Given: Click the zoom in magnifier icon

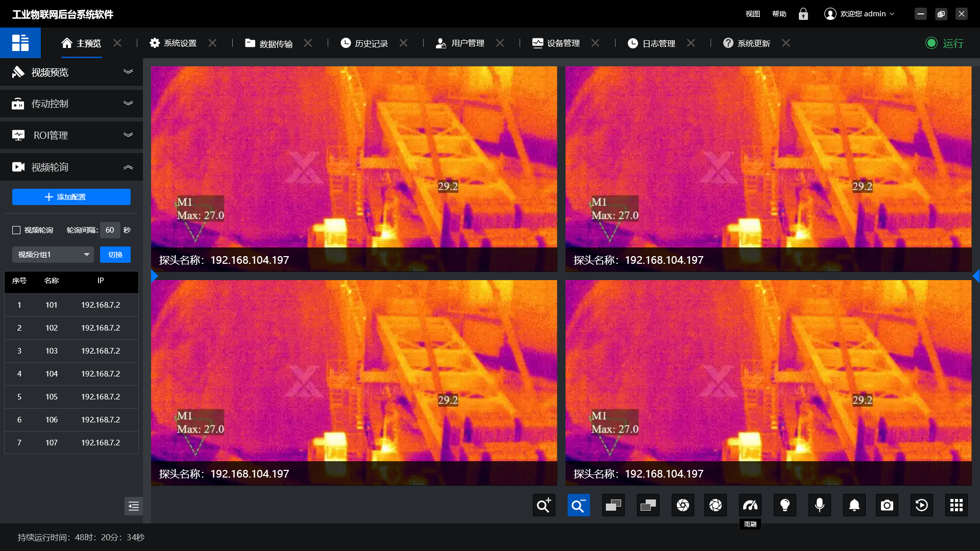Looking at the screenshot, I should (544, 505).
